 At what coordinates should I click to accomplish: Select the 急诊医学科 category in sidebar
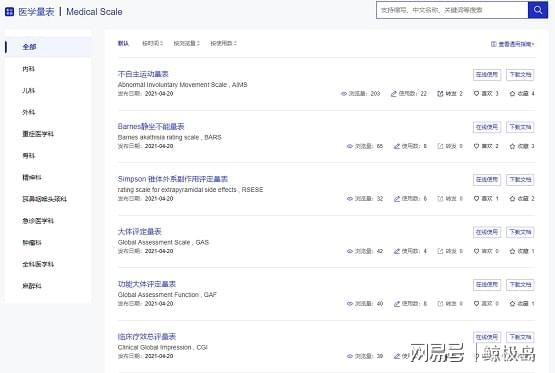point(38,221)
